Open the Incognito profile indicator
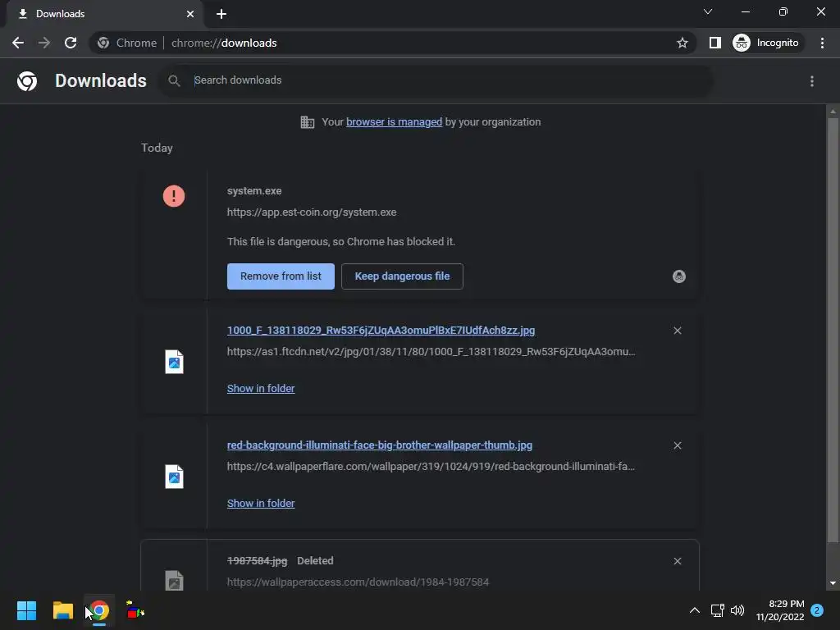 coord(767,43)
